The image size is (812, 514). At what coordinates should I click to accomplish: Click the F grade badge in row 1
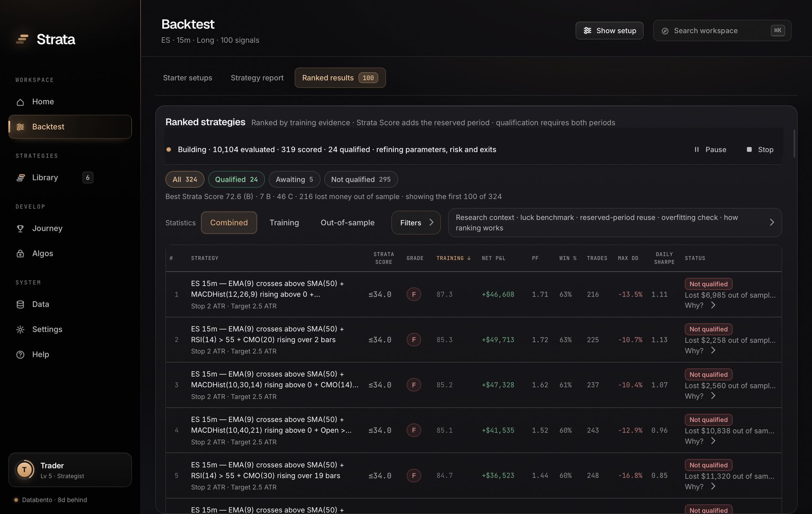click(x=414, y=294)
